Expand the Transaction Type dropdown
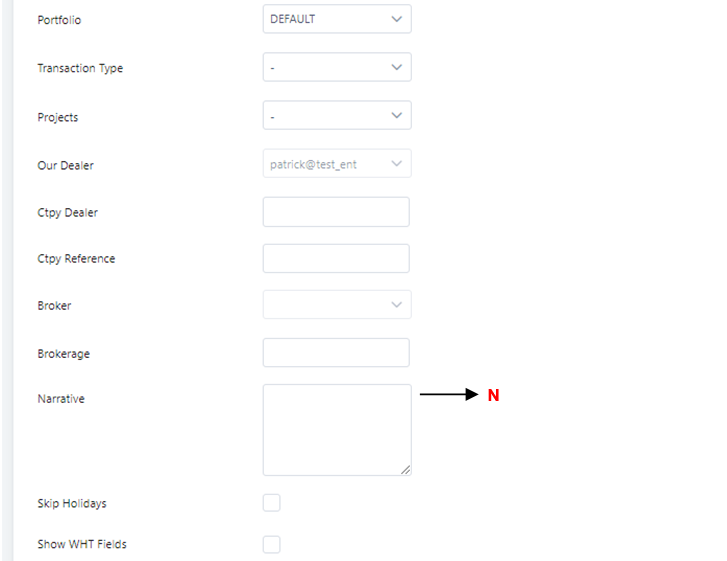The height and width of the screenshot is (561, 727). coord(337,67)
